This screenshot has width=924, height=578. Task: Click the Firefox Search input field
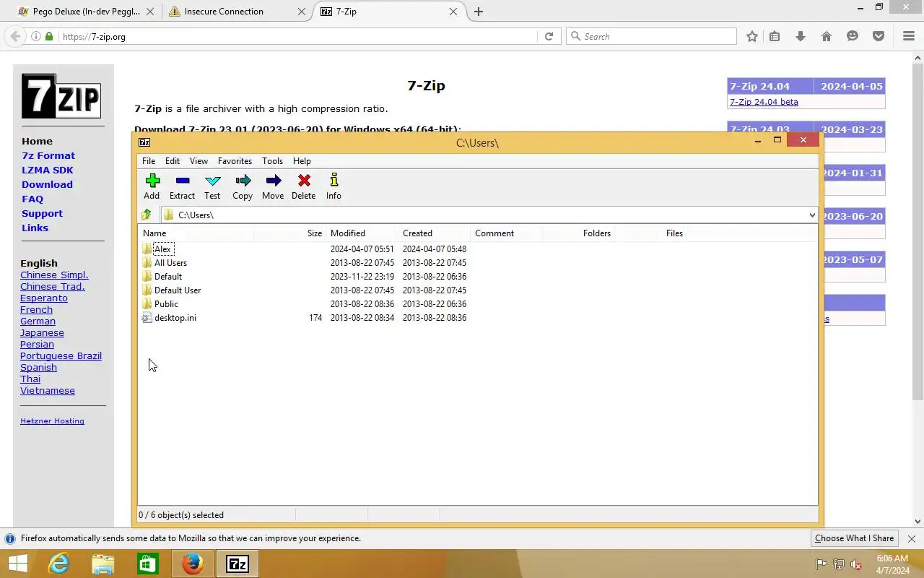coord(651,36)
